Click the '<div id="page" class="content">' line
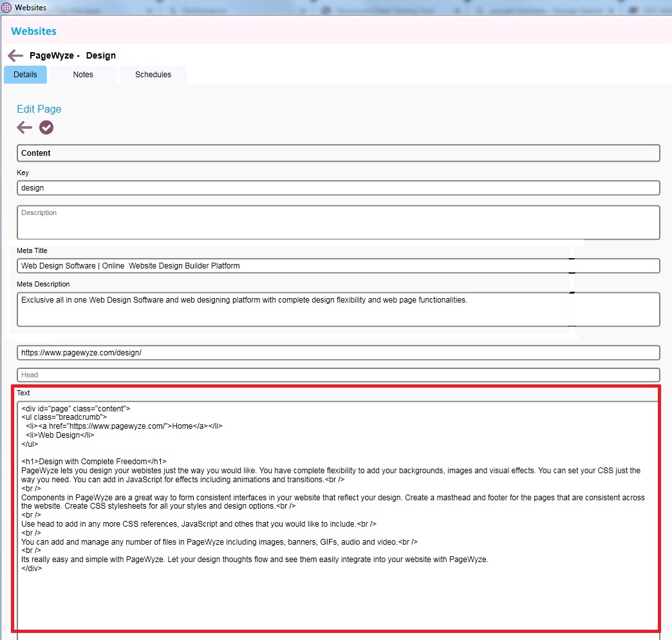Image resolution: width=672 pixels, height=640 pixels. click(x=76, y=408)
